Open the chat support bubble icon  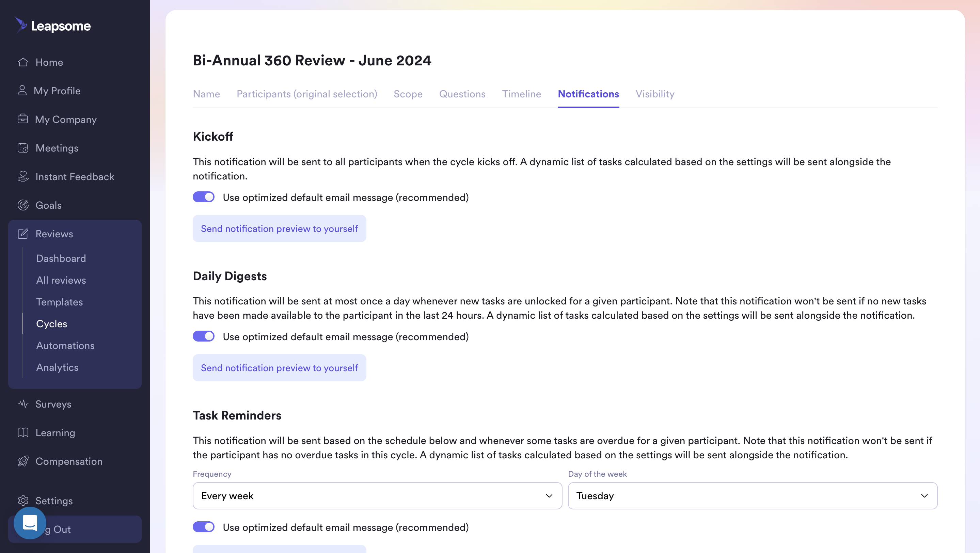[x=30, y=523]
